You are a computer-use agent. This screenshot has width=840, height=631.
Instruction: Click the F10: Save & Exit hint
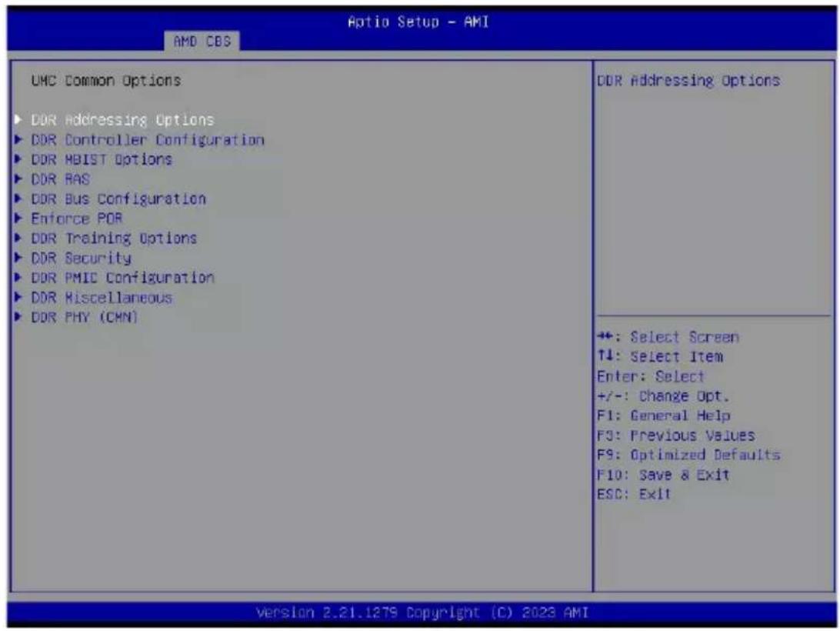coord(663,475)
